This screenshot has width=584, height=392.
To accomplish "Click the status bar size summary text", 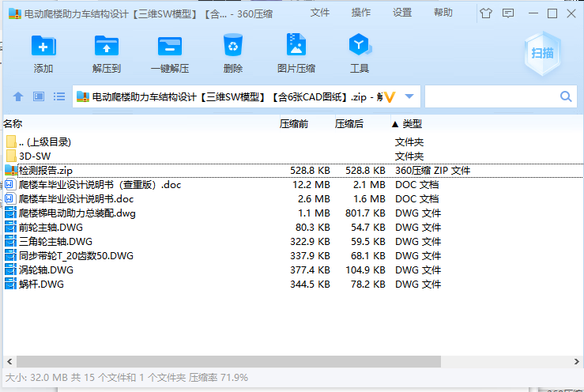I will (126, 378).
